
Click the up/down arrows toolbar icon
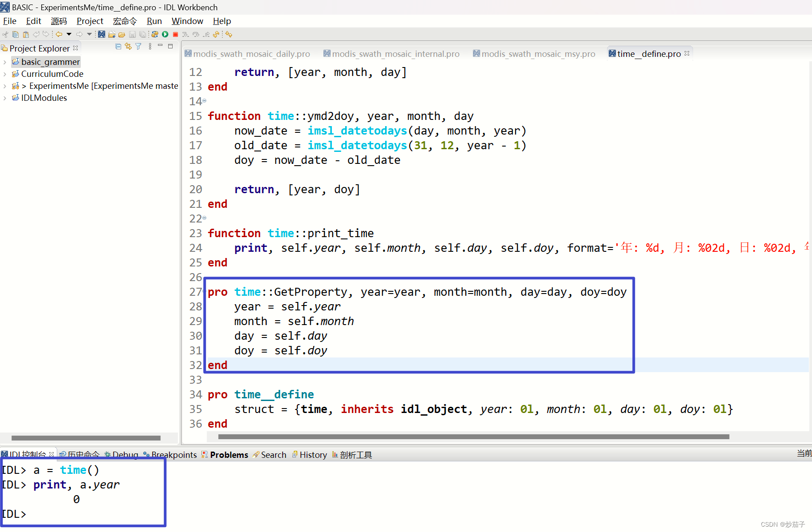[x=229, y=34]
